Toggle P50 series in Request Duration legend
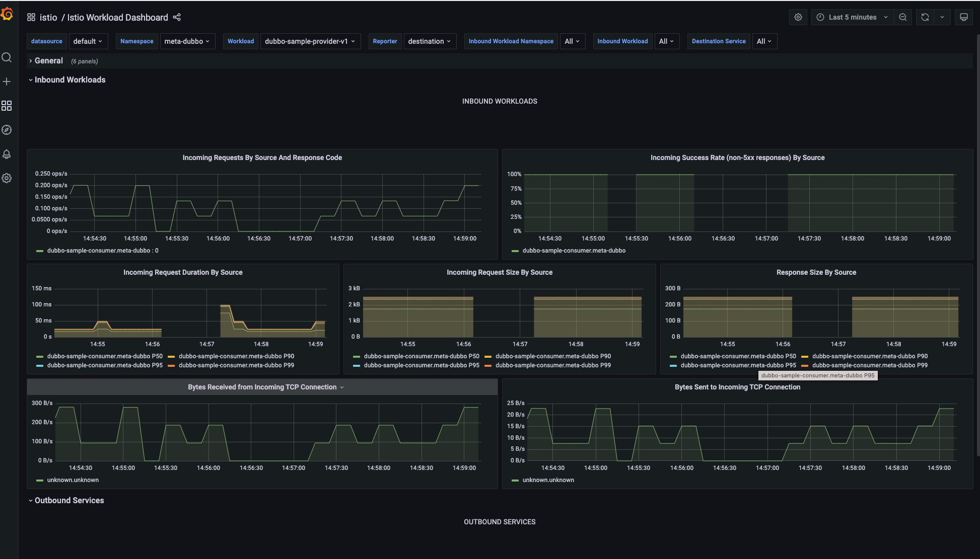This screenshot has width=980, height=559. click(x=105, y=356)
